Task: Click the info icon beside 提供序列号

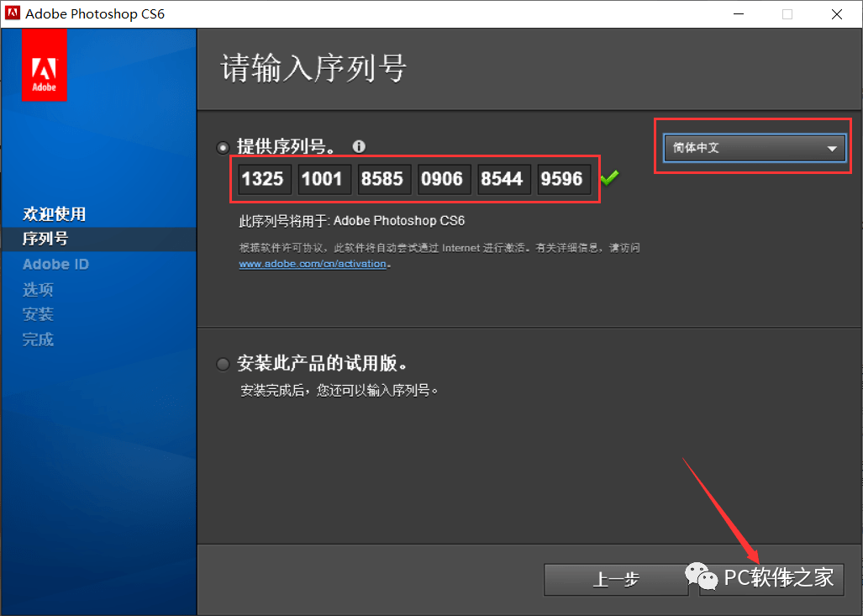Action: click(359, 146)
